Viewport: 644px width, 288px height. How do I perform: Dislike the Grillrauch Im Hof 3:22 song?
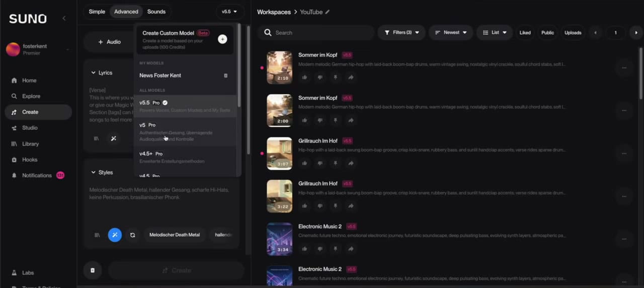[x=320, y=206]
